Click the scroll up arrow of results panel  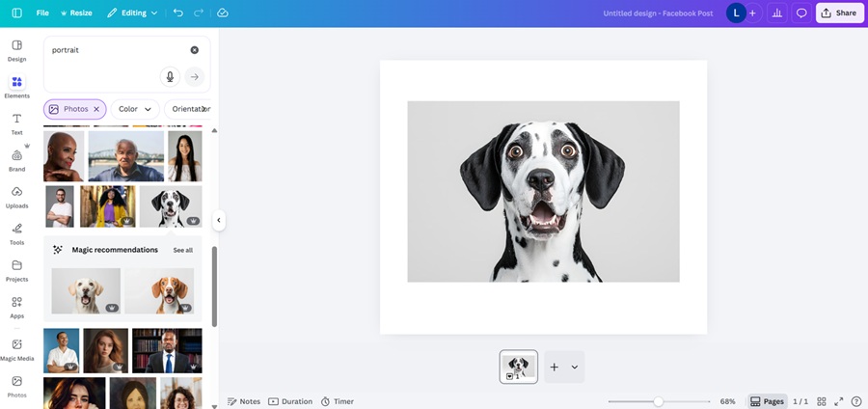coord(214,130)
